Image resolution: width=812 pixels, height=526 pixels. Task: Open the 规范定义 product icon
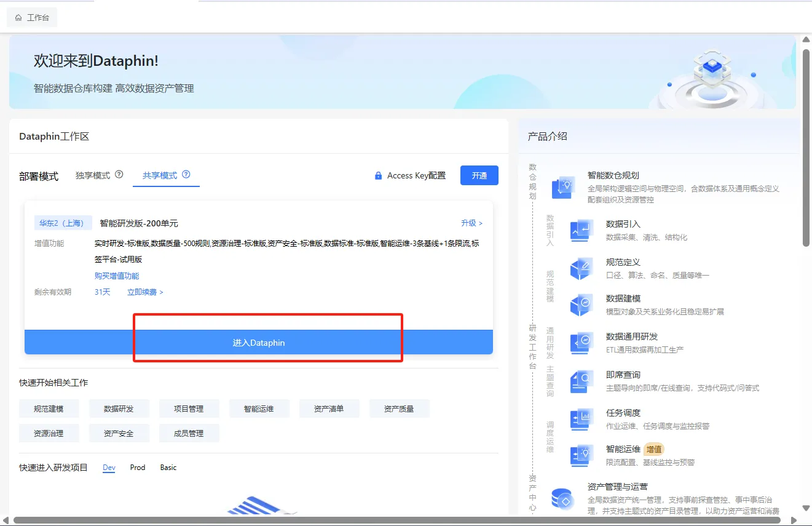tap(581, 268)
